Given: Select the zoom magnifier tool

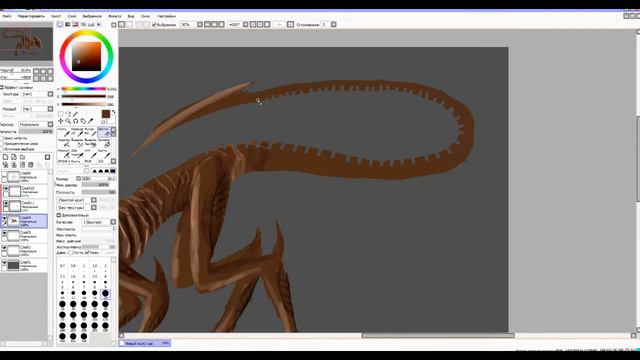Looking at the screenshot, I should click(68, 121).
